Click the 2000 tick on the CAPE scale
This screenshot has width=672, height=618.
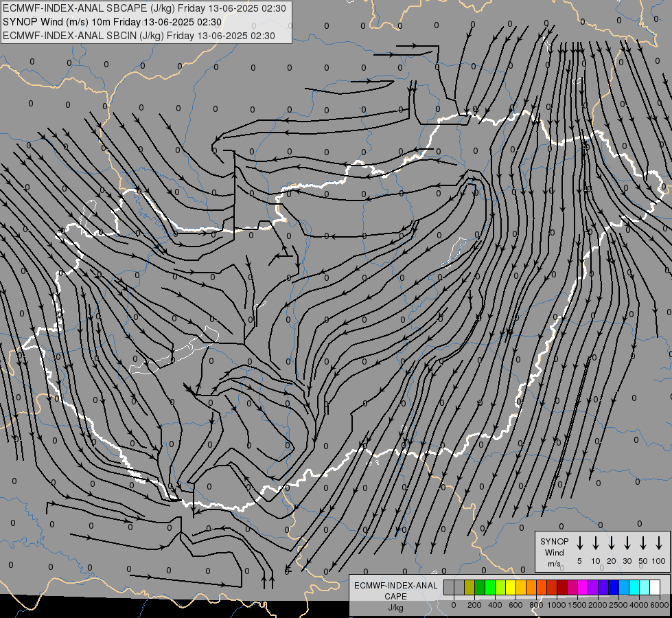pos(598,605)
